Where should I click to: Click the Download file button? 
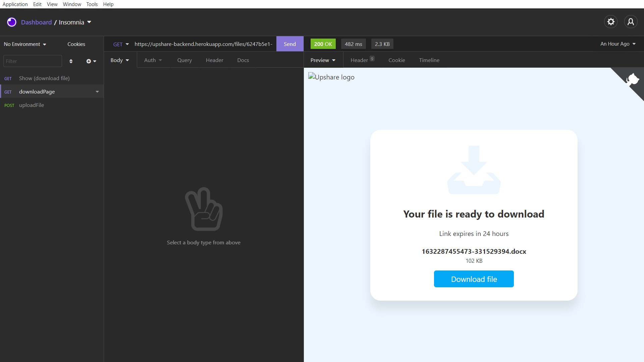coord(474,279)
